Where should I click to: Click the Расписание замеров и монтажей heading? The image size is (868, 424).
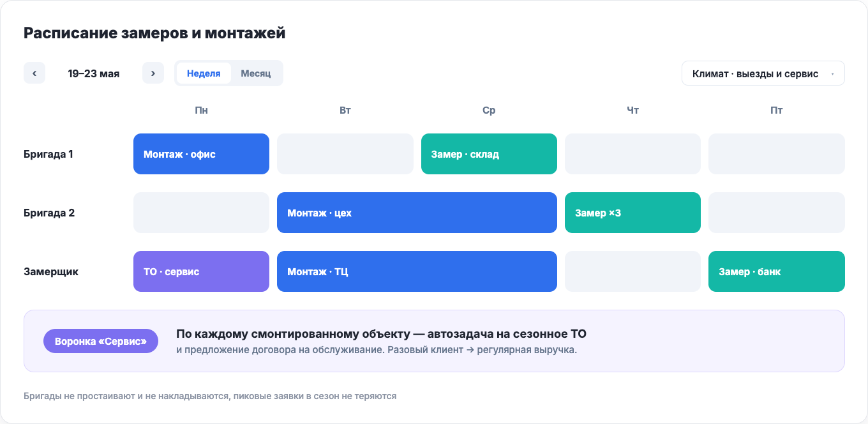(154, 33)
